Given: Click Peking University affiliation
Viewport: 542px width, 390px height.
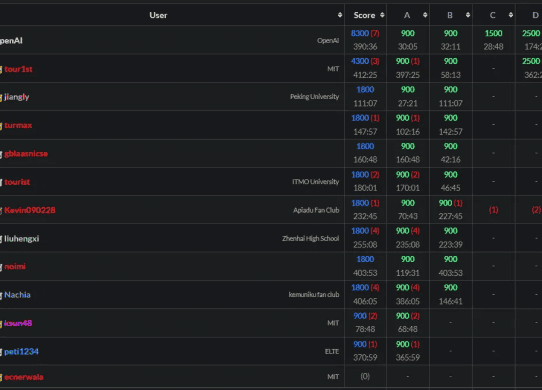Looking at the screenshot, I should coord(315,97).
